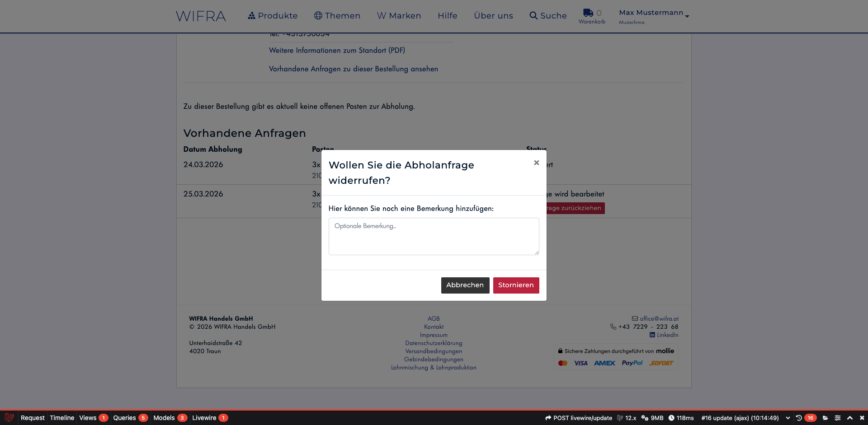Click the WIFRA logo in the header
The image size is (868, 425).
[201, 16]
